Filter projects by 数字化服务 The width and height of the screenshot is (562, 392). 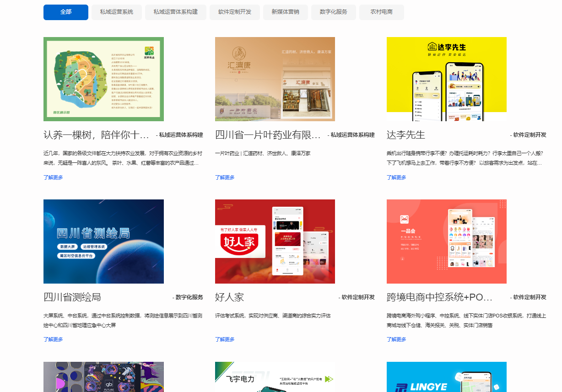(333, 12)
